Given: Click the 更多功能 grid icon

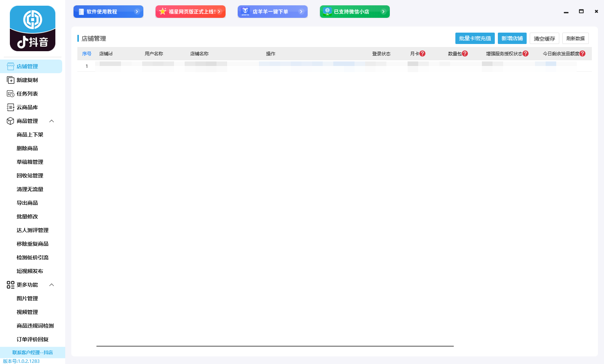Looking at the screenshot, I should (x=11, y=285).
